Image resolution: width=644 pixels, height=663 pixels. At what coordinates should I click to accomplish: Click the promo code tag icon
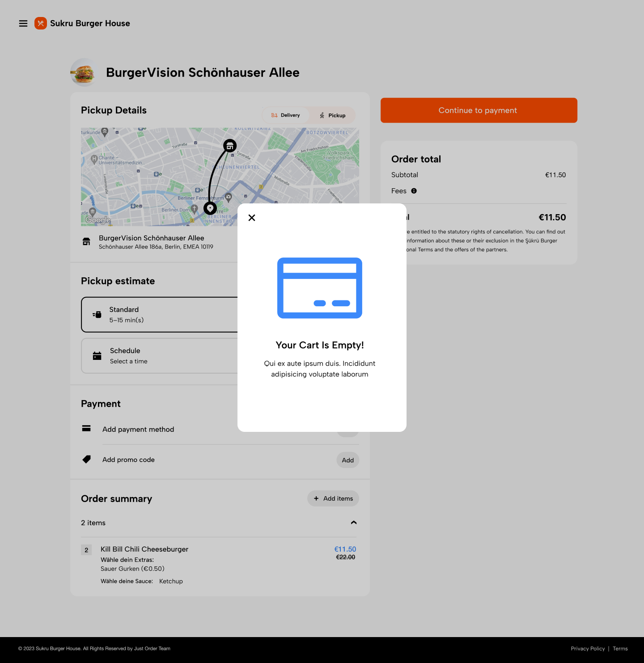click(87, 460)
